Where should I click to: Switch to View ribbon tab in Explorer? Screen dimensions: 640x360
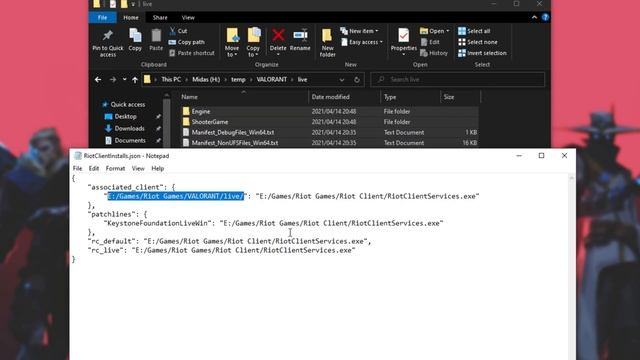(188, 18)
